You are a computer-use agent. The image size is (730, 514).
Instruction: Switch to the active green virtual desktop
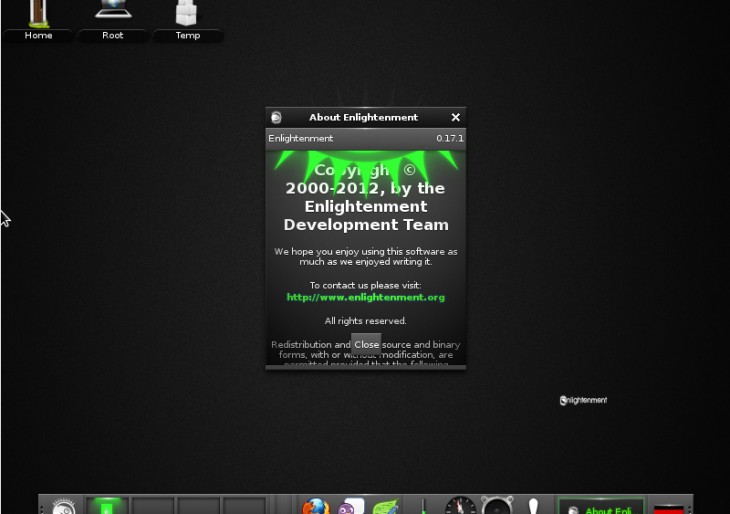tap(108, 507)
